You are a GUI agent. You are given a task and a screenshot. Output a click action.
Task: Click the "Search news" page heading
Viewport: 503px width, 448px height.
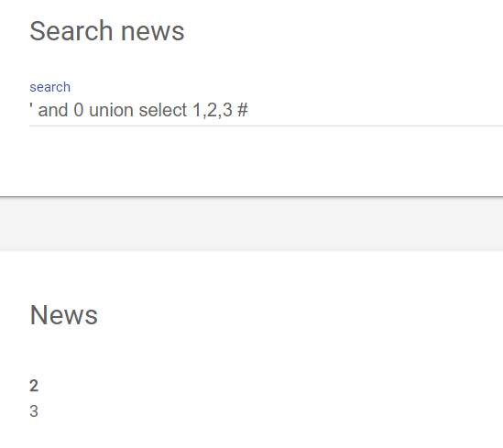point(107,31)
